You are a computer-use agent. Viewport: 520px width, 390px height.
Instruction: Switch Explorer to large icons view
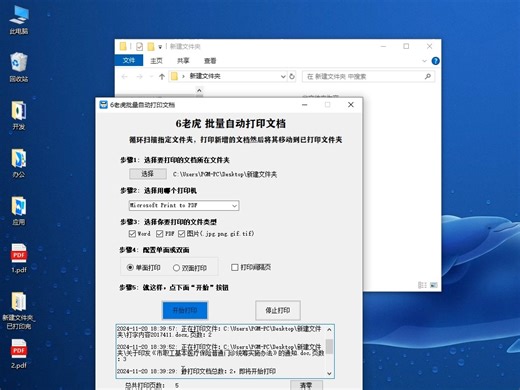pos(434,285)
